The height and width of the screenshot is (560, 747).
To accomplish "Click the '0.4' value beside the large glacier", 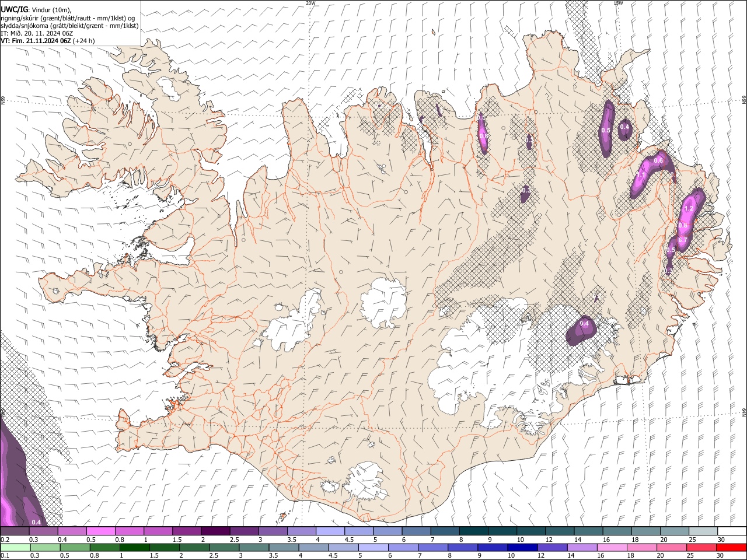I will point(584,324).
